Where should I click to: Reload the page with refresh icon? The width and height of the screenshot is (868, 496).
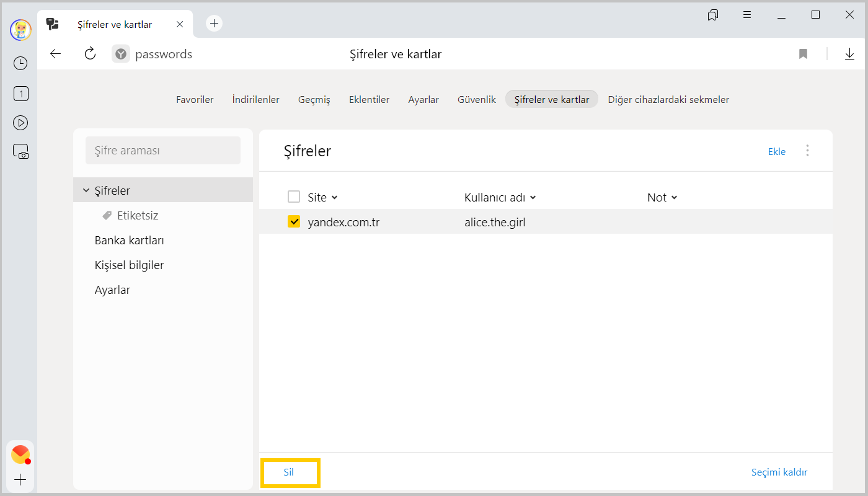pos(90,54)
